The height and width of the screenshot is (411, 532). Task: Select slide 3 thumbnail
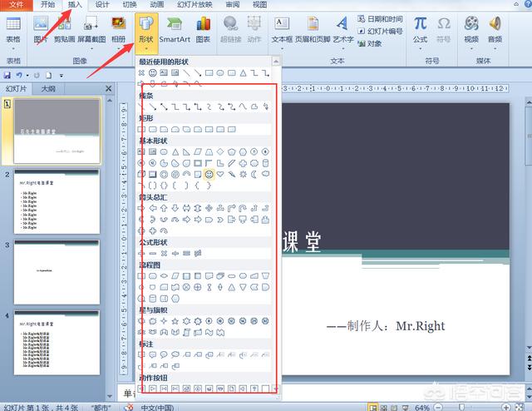point(57,272)
